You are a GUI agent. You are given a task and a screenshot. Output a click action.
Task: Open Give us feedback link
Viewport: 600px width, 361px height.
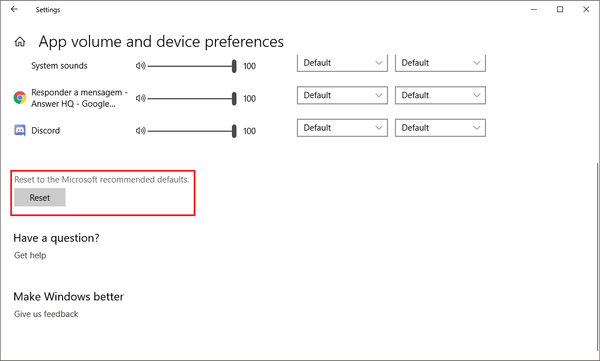[x=46, y=314]
